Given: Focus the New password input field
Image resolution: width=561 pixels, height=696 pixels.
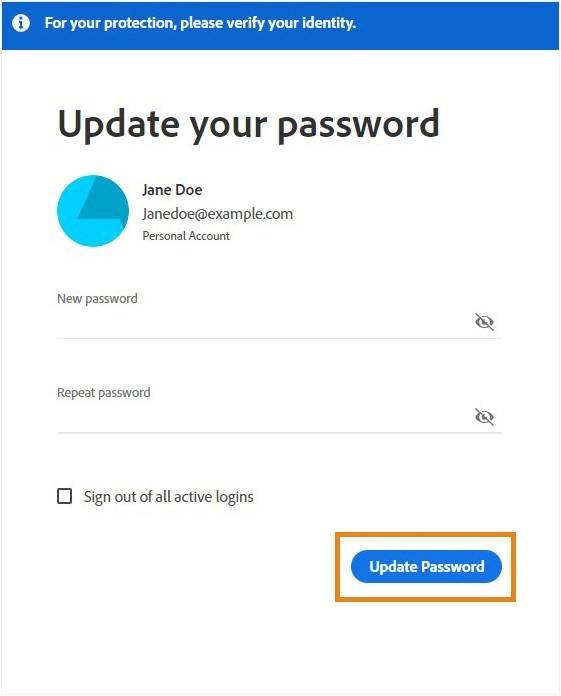Looking at the screenshot, I should point(264,323).
